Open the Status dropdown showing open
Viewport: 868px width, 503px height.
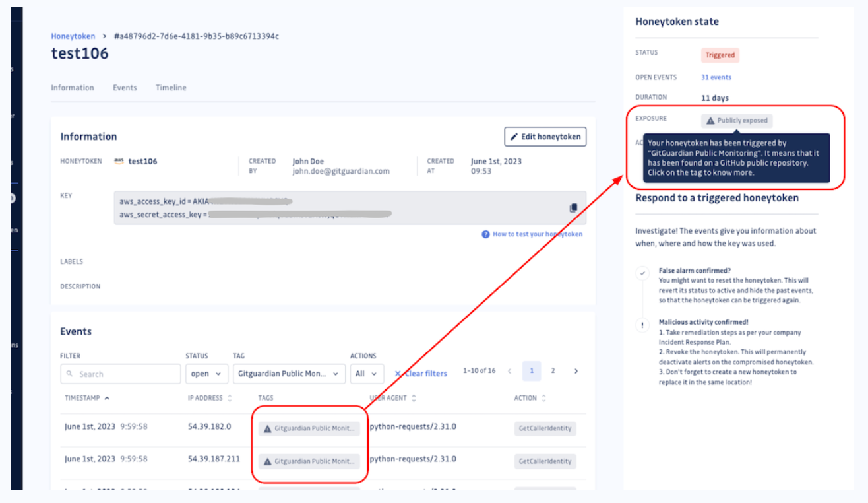point(206,374)
